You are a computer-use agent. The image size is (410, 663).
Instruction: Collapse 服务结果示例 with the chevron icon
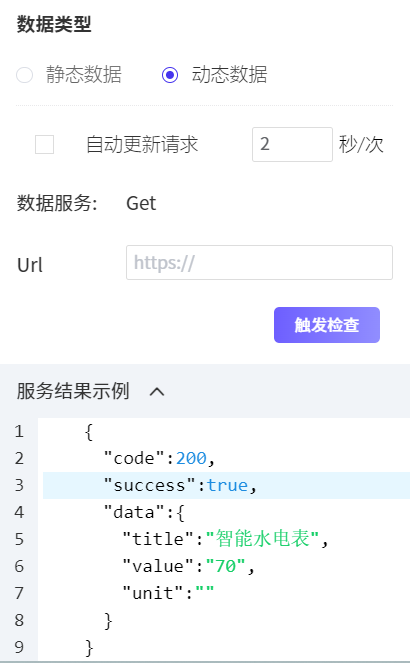[x=157, y=392]
